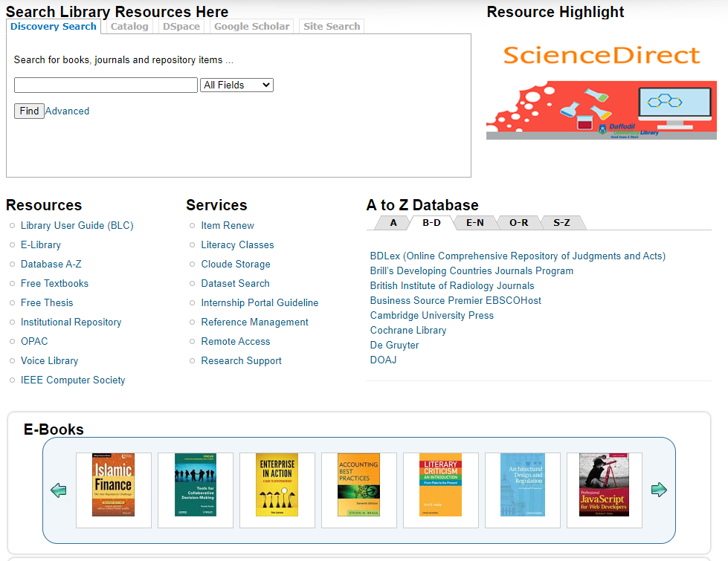
Task: Open the De Gruyter link
Action: [x=395, y=346]
